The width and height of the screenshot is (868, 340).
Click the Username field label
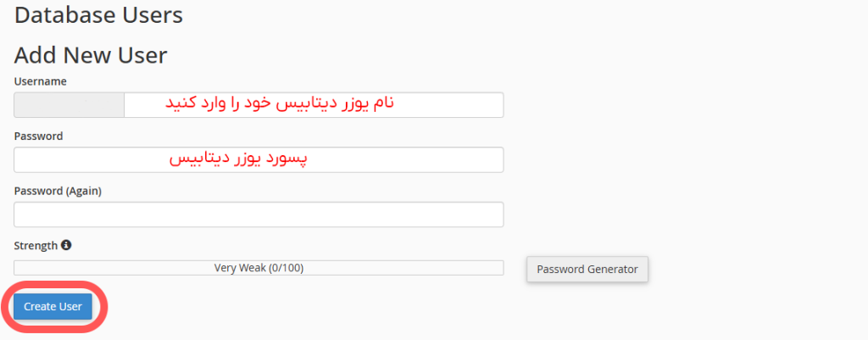pyautogui.click(x=41, y=81)
